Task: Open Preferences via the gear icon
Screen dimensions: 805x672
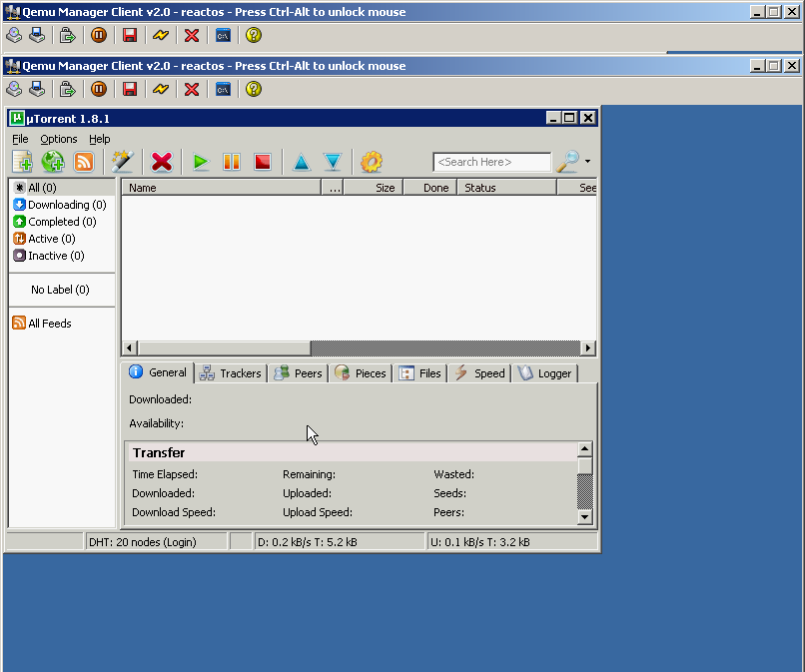Action: click(372, 162)
